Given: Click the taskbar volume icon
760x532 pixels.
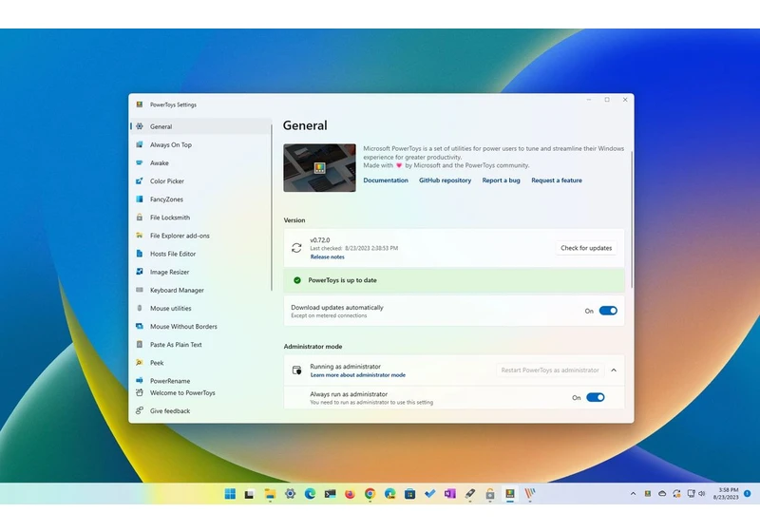Looking at the screenshot, I should 702,494.
